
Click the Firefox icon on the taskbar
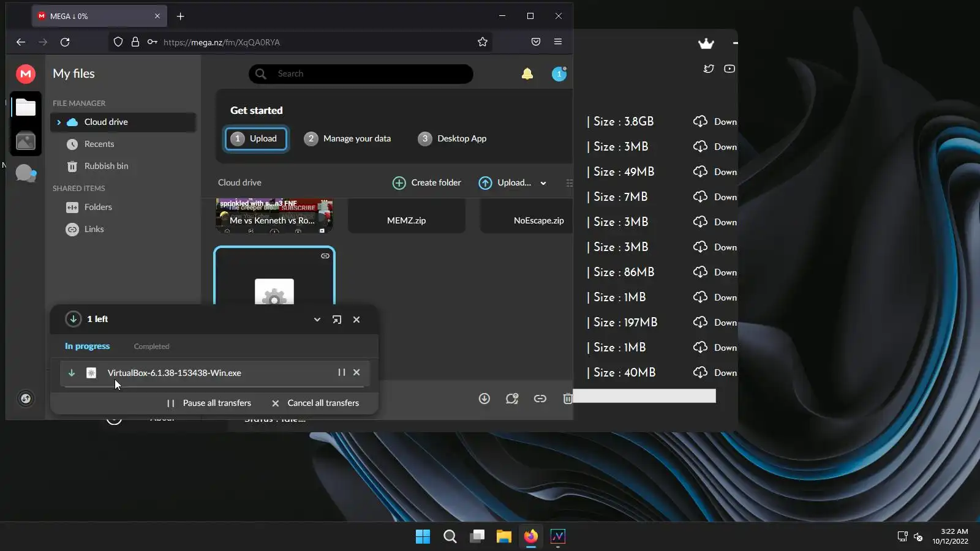(531, 537)
